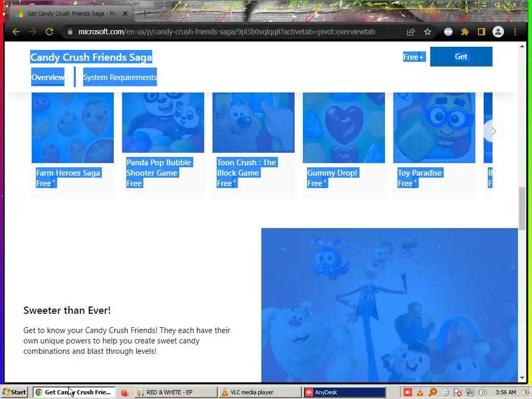Screen dimensions: 532x399
Task: Click the padlock site info icon
Action: [x=70, y=32]
